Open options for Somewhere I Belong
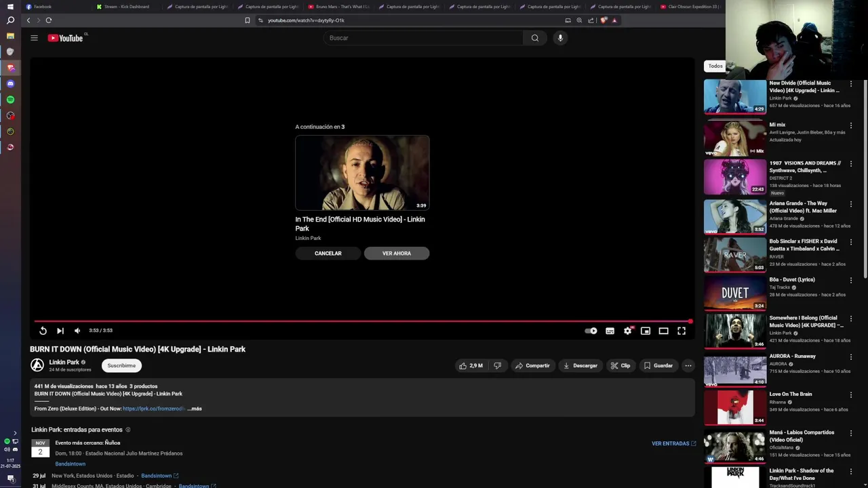The image size is (868, 488). click(851, 318)
